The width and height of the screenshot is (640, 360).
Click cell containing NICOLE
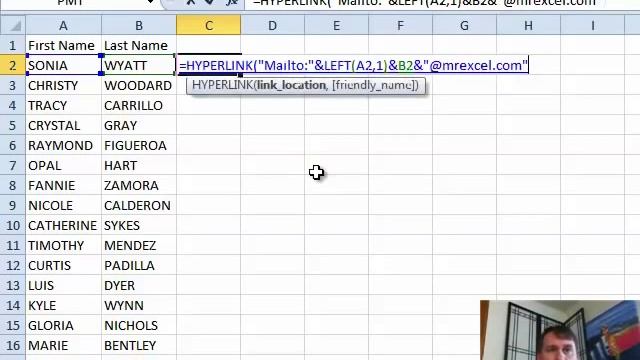coord(63,205)
